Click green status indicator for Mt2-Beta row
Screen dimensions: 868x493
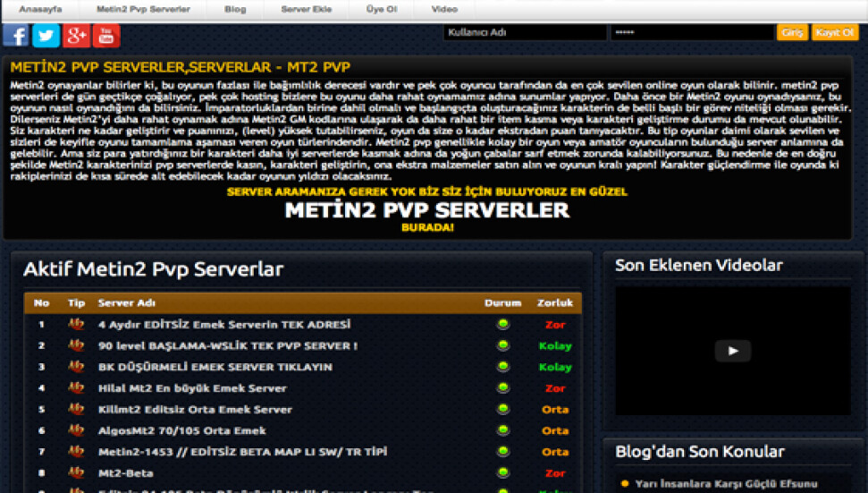(503, 472)
